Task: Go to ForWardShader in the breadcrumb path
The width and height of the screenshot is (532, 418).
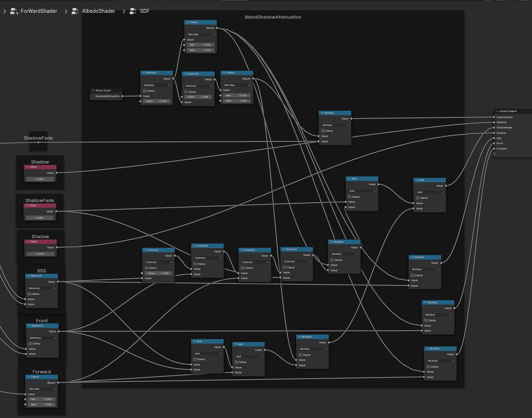Action: click(x=39, y=11)
